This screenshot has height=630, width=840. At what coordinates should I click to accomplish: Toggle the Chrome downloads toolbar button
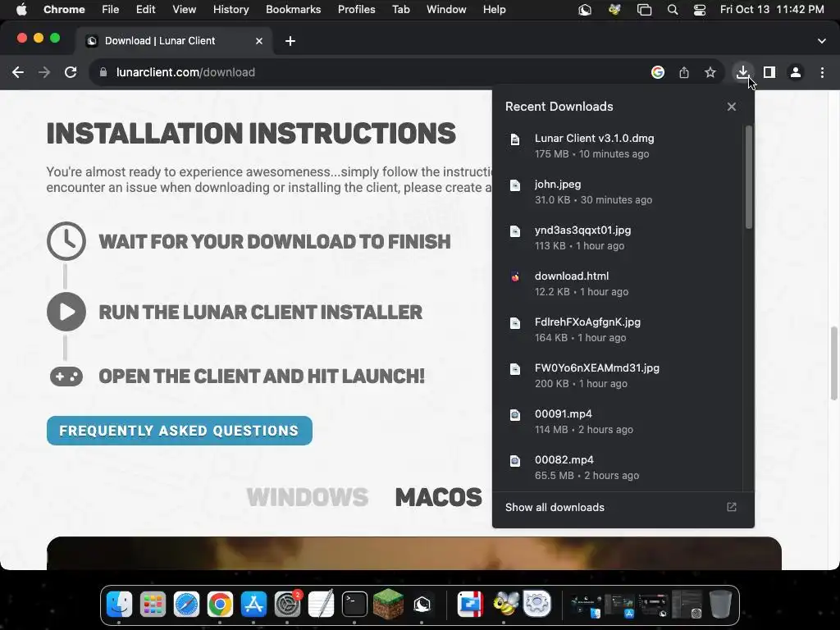coord(742,72)
